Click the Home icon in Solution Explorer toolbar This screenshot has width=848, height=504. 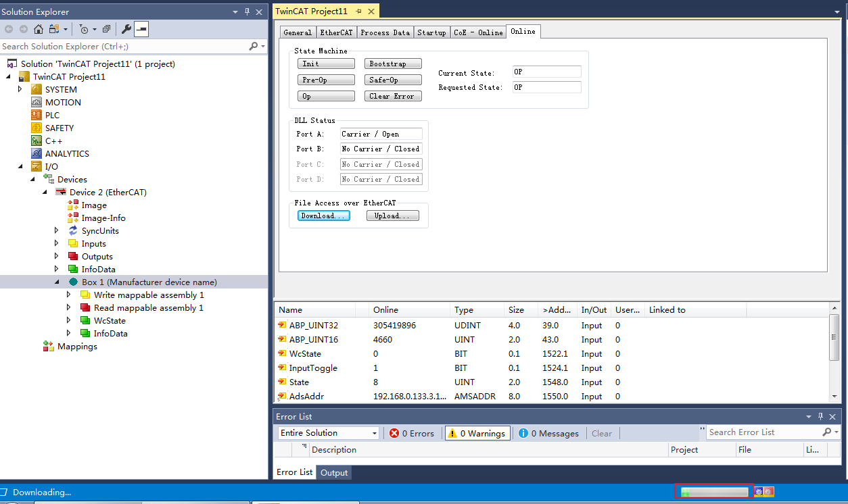point(38,29)
